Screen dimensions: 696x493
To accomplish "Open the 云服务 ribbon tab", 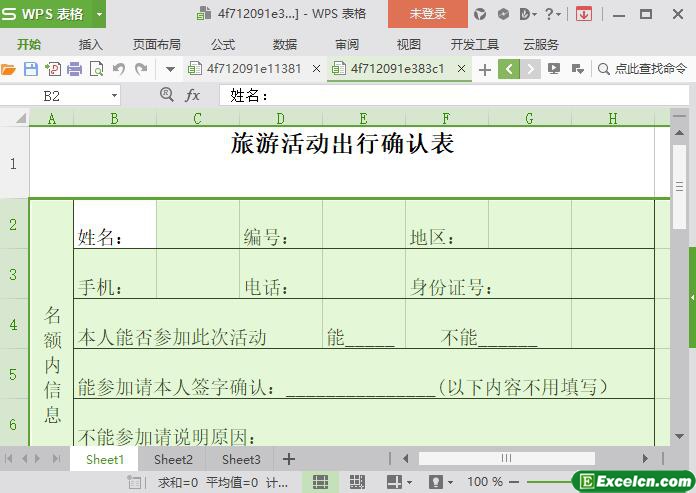I will [541, 44].
